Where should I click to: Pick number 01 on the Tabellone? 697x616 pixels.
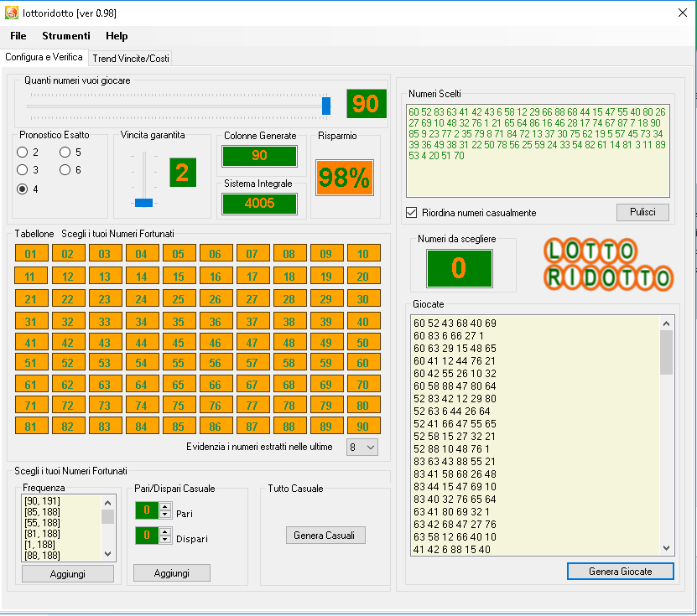[x=31, y=254]
